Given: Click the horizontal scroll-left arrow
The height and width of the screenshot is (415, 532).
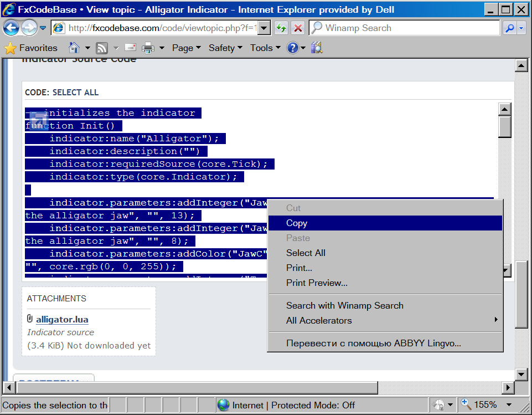Looking at the screenshot, I should coord(9,387).
